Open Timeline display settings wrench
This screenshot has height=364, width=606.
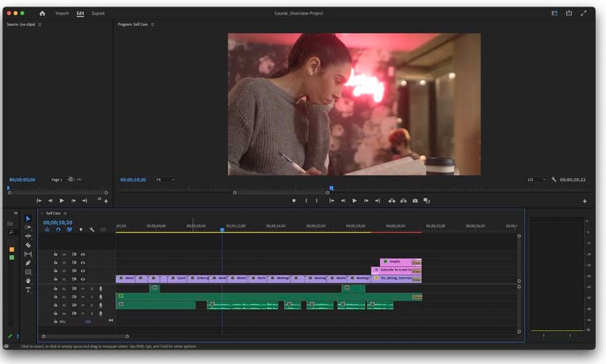point(92,229)
